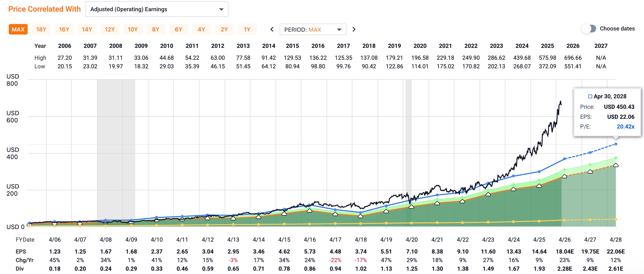Choose the 18Y range button
644x274 pixels.
41,30
